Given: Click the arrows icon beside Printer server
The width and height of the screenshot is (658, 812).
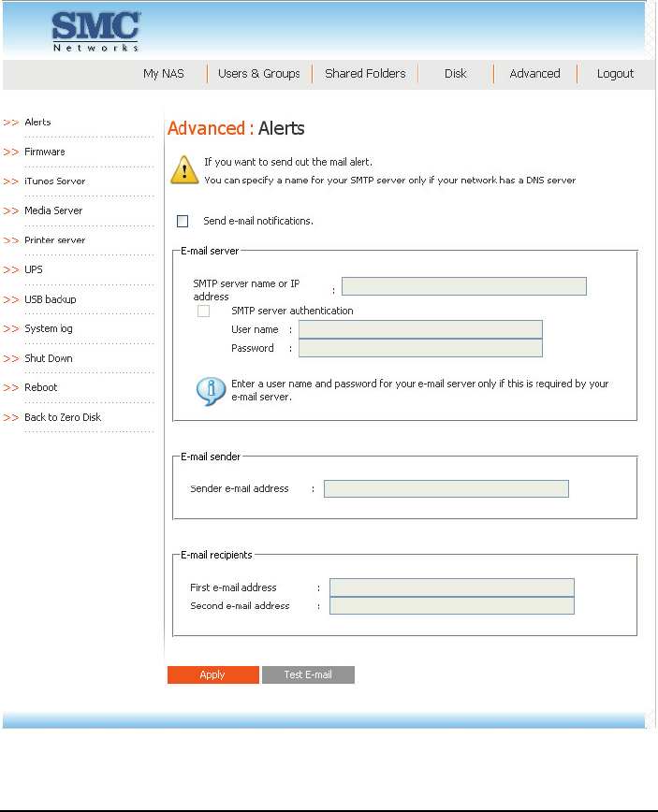Looking at the screenshot, I should [x=11, y=240].
